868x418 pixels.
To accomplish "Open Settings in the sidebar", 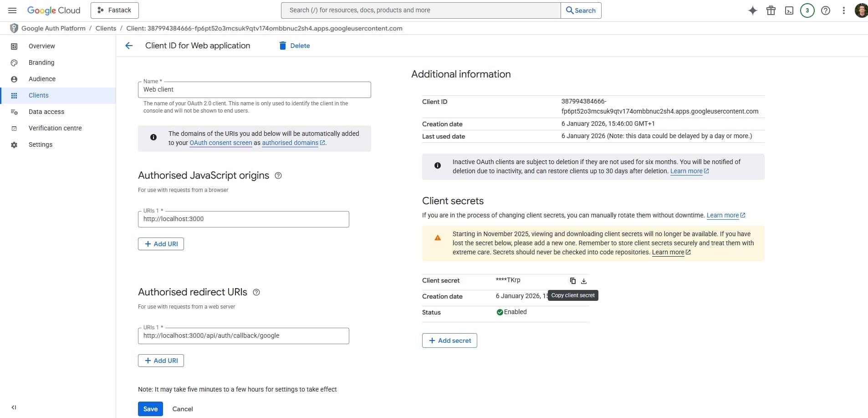I will [x=58, y=144].
